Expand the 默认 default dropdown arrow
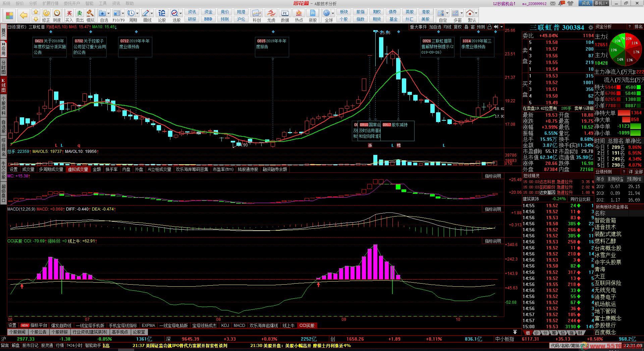Image resolution: width=644 pixels, height=351 pixels. pyautogui.click(x=476, y=13)
